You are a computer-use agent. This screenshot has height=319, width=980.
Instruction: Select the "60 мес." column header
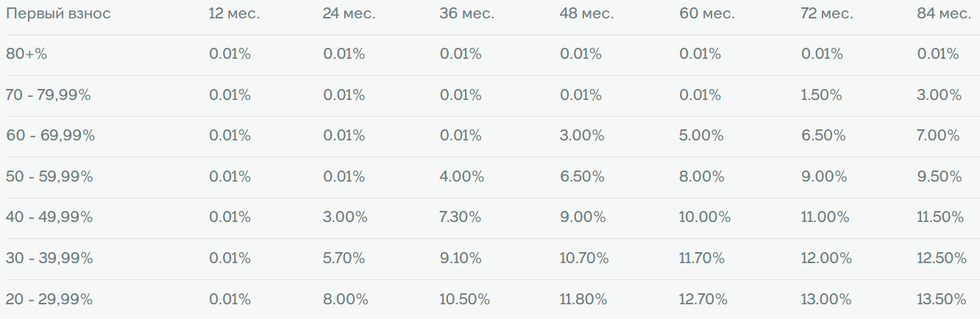point(706,14)
